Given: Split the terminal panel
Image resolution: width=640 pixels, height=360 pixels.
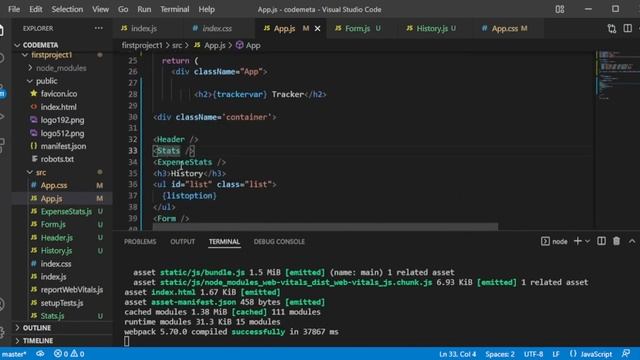Looking at the screenshot, I should tap(601, 241).
